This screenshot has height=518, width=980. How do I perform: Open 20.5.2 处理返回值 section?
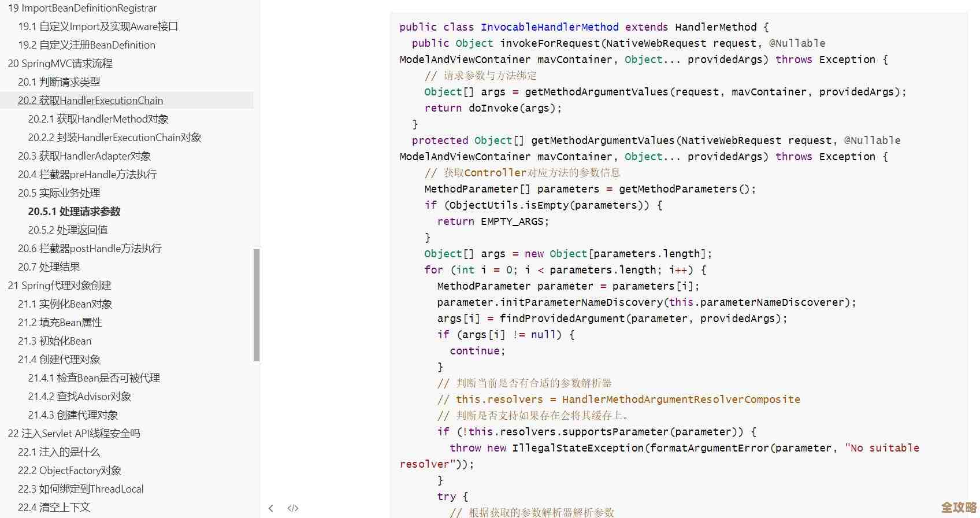click(x=68, y=230)
